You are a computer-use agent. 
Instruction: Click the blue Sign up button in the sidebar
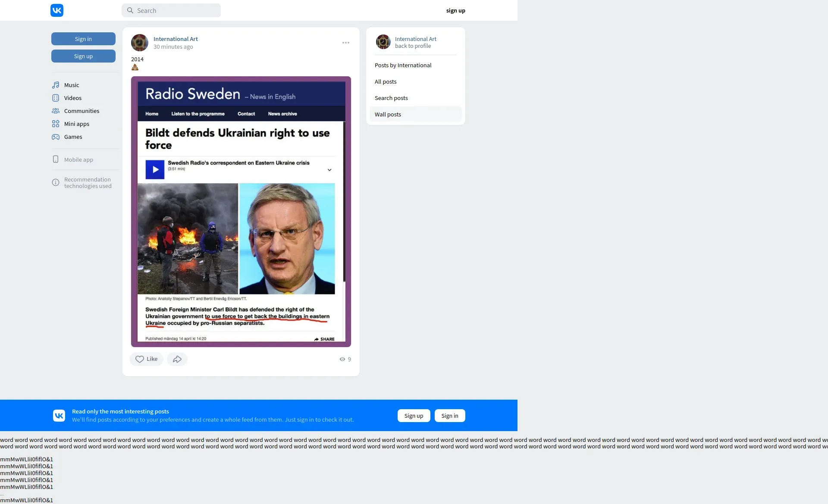click(83, 56)
